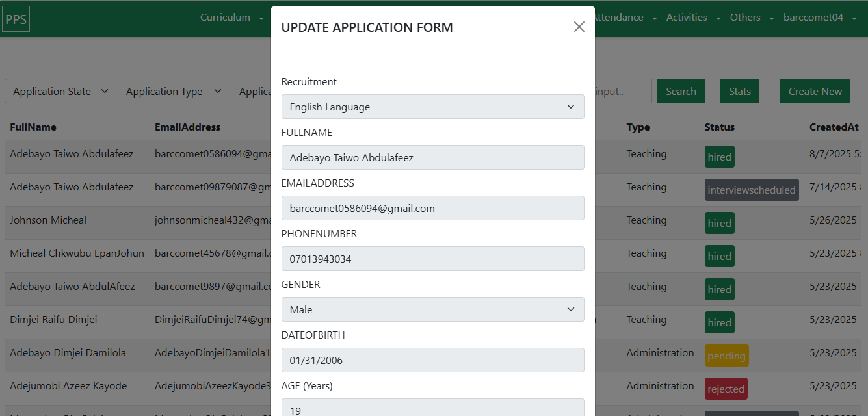The height and width of the screenshot is (416, 868).
Task: Open the Curriculum menu
Action: click(231, 18)
